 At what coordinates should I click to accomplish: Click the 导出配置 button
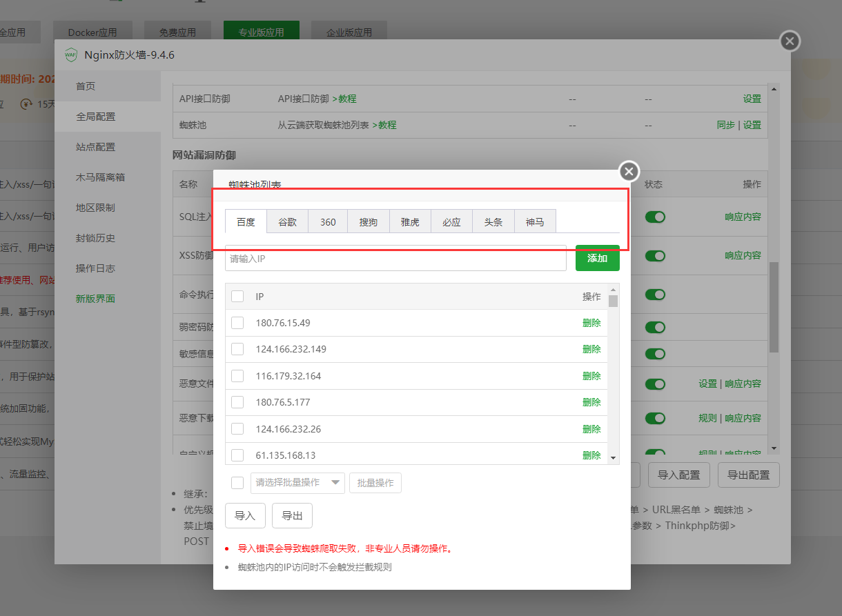[x=749, y=475]
